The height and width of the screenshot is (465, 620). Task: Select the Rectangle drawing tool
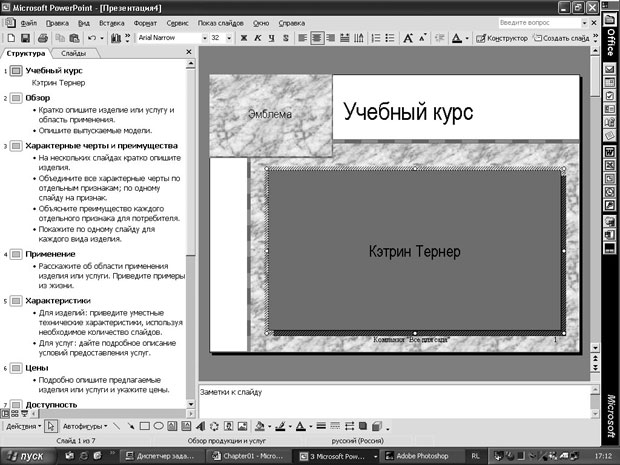(x=145, y=426)
